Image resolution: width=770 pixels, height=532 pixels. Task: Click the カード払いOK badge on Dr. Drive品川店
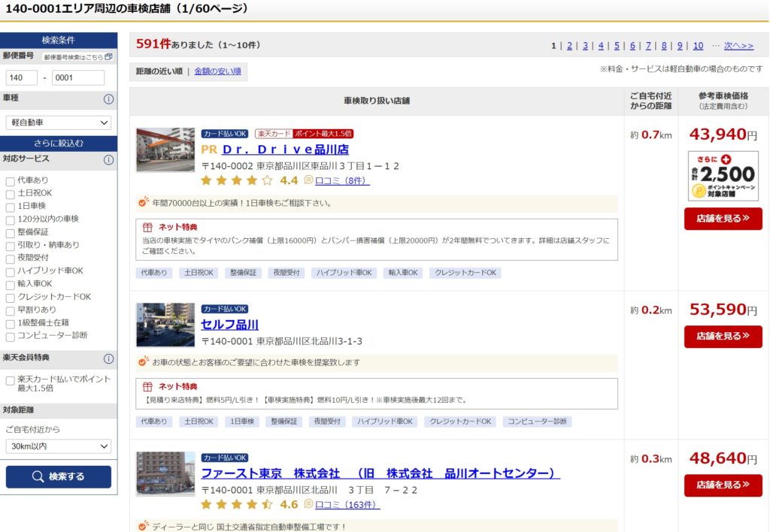224,134
